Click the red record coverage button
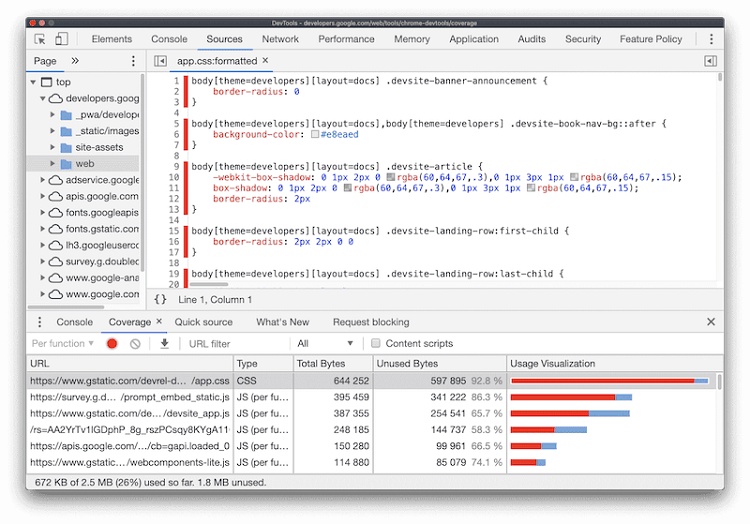This screenshot has height=524, width=750. 112,343
